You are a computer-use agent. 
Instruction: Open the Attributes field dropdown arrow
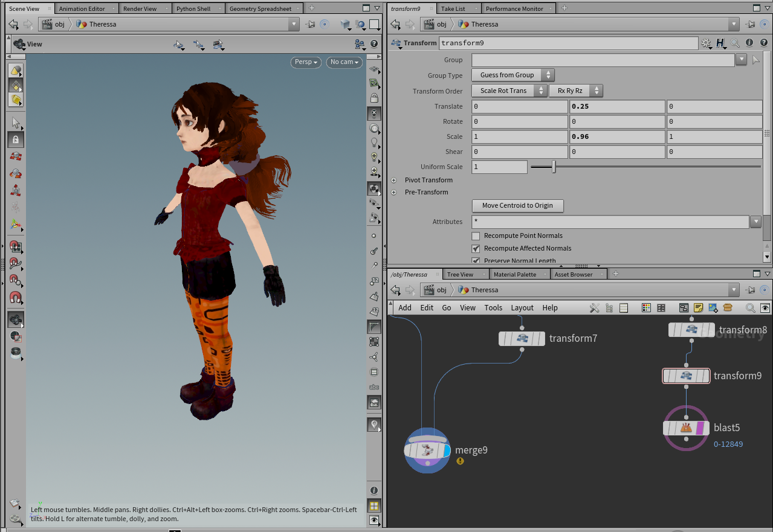pos(755,222)
